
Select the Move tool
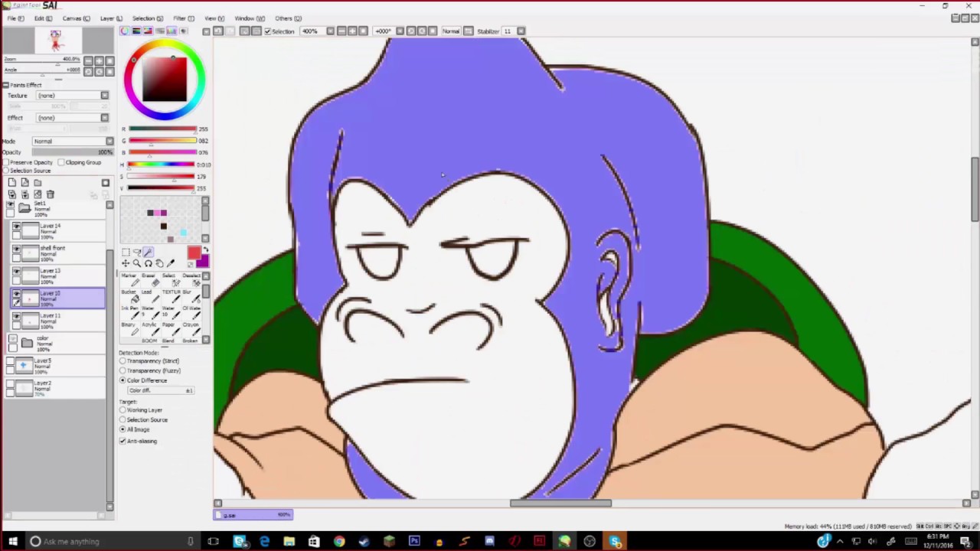click(x=126, y=263)
